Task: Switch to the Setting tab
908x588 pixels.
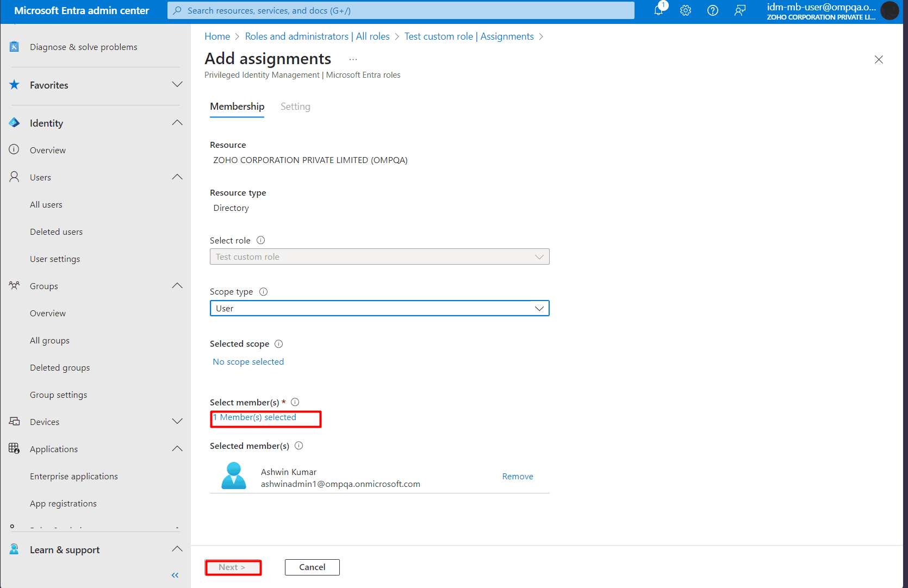Action: (295, 107)
